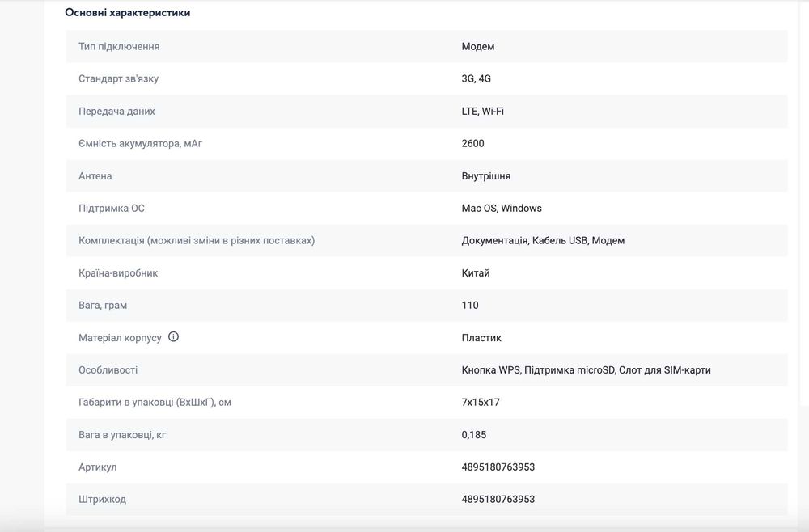Click info icon beside Матеріал корпусу
809x532 pixels.
pyautogui.click(x=173, y=337)
